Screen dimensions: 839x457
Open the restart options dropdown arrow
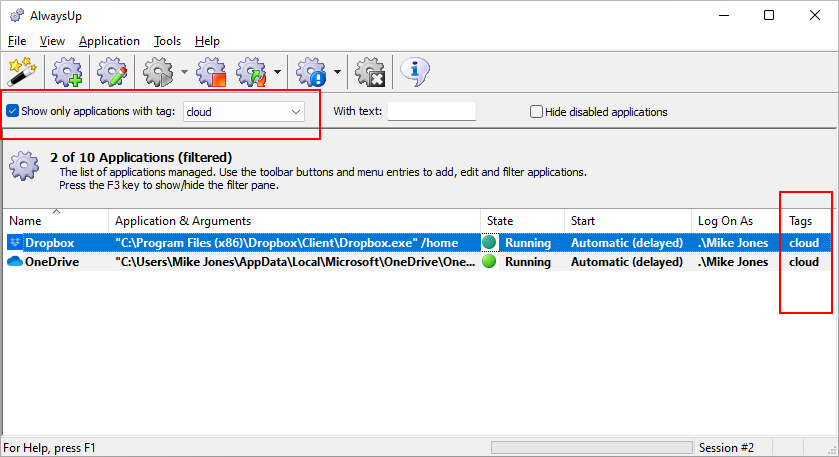(277, 72)
